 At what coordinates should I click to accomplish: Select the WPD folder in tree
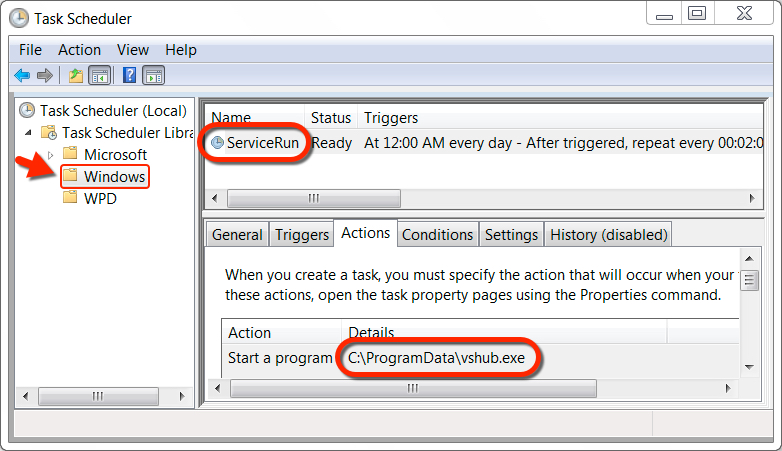[x=90, y=199]
